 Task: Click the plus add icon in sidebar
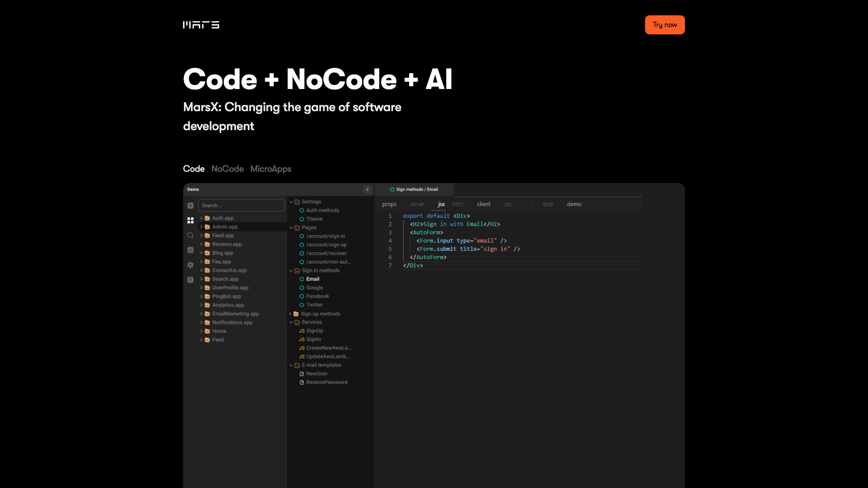click(x=190, y=206)
